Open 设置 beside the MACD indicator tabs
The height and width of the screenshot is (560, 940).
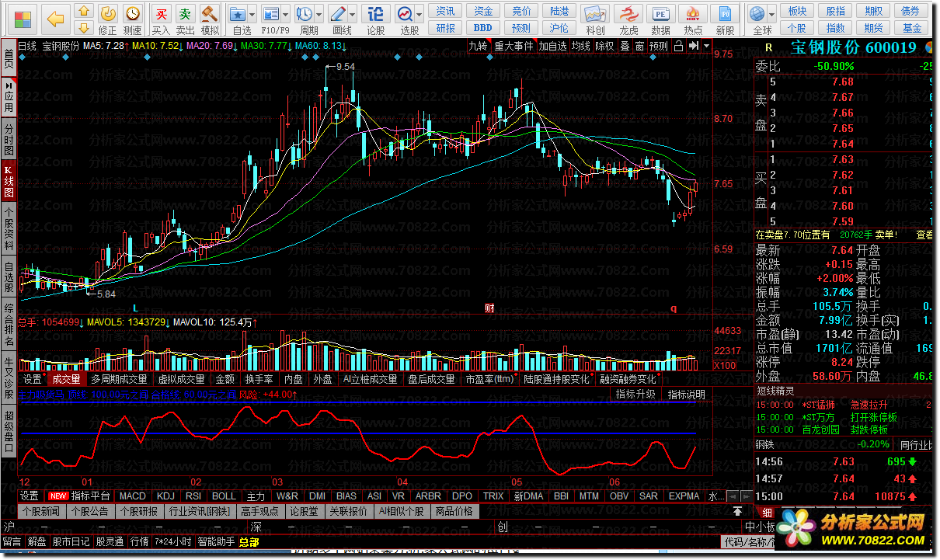tap(29, 496)
